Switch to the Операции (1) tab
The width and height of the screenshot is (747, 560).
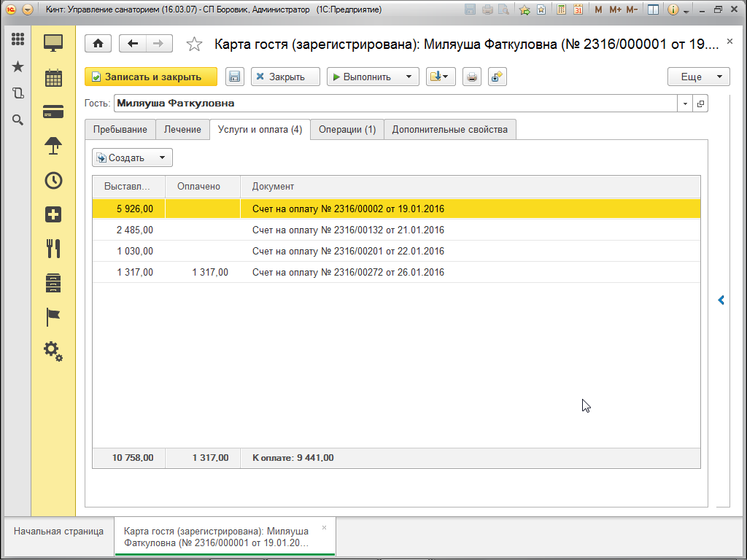point(347,130)
